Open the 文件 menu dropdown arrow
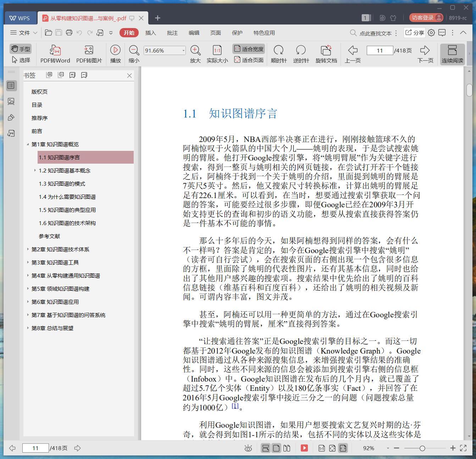 coord(35,33)
